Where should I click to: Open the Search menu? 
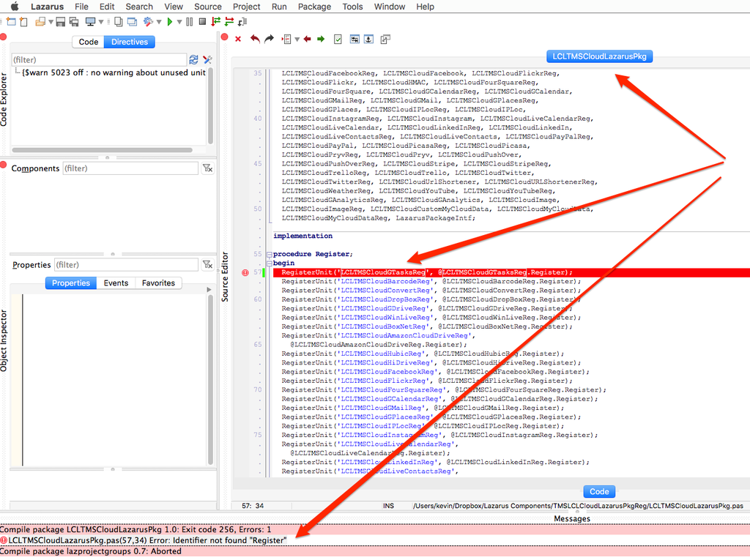(x=139, y=7)
